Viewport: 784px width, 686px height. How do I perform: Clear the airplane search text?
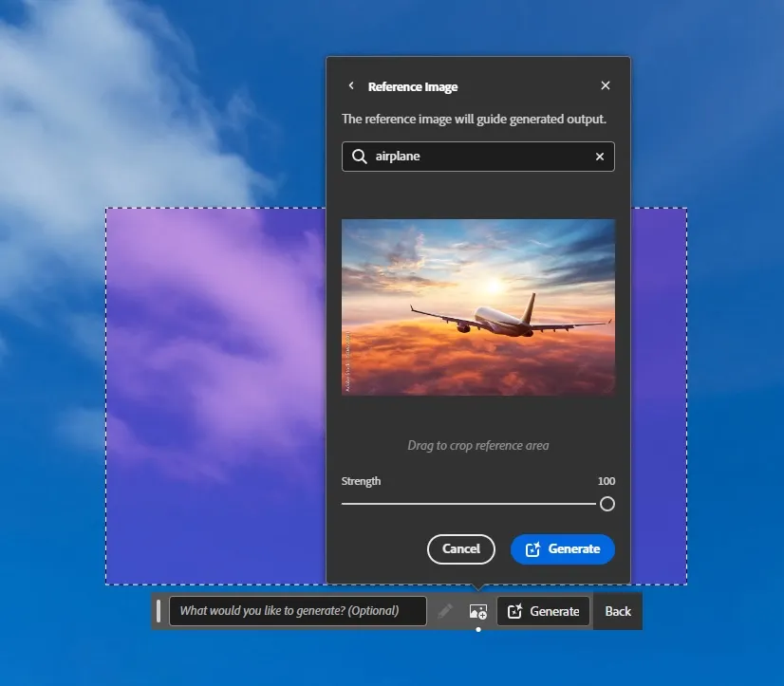600,157
